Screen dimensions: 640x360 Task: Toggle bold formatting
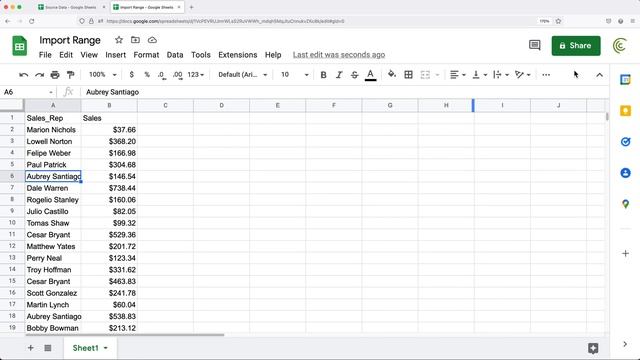pos(323,75)
